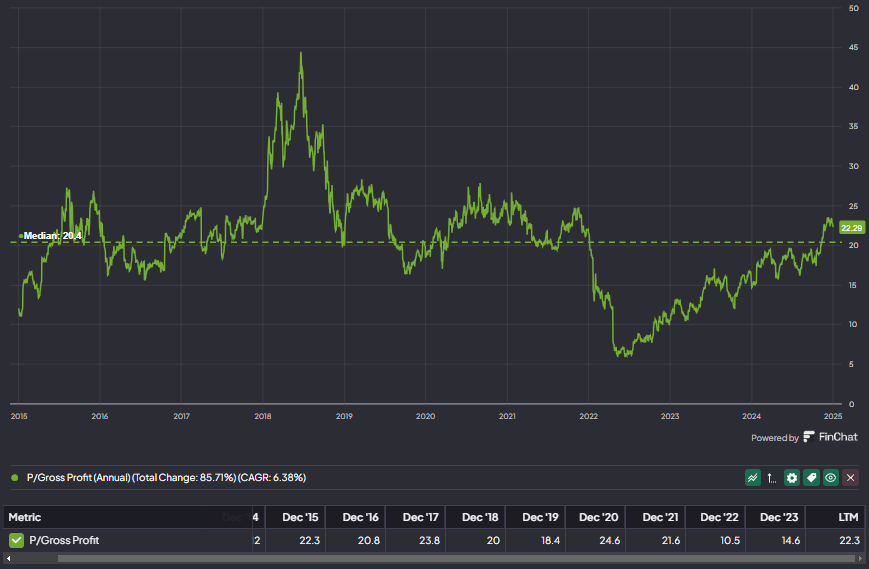Click the 2025 x-axis label
The height and width of the screenshot is (569, 869).
coord(833,416)
